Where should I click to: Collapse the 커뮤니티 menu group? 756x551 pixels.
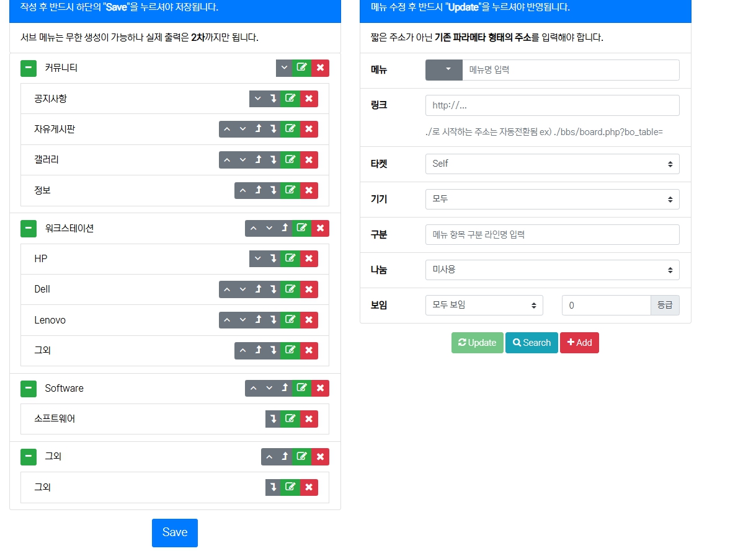(29, 68)
